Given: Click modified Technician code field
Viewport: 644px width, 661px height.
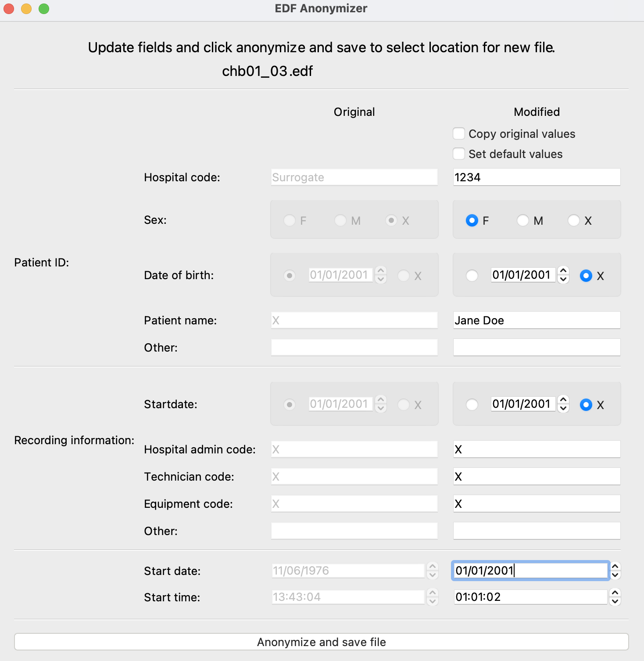Looking at the screenshot, I should pyautogui.click(x=537, y=477).
